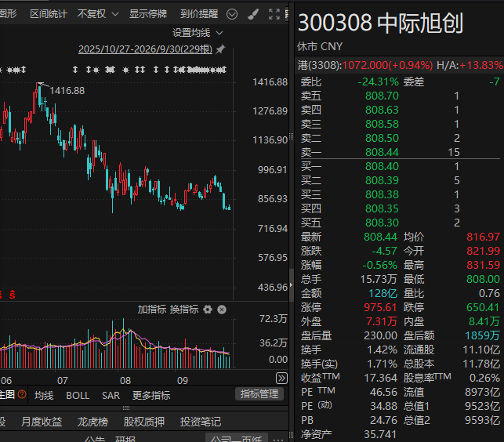The image size is (504, 442).
Task: Open volume indicator settings gear
Action: (x=208, y=310)
